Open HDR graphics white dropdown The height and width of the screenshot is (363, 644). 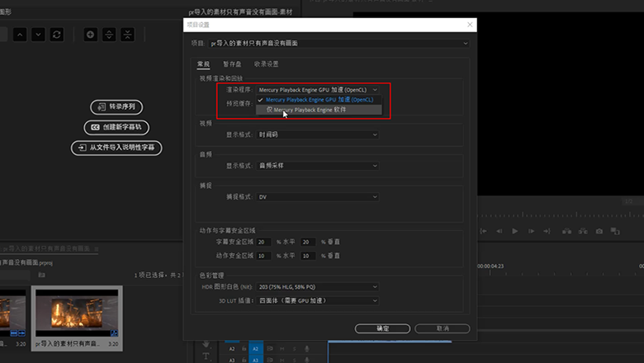pyautogui.click(x=318, y=287)
